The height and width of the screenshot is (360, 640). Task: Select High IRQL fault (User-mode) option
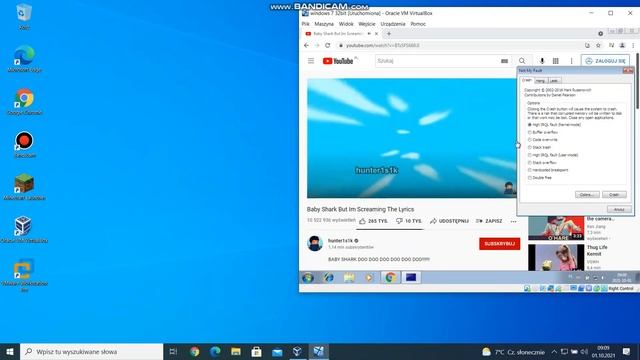(553, 155)
